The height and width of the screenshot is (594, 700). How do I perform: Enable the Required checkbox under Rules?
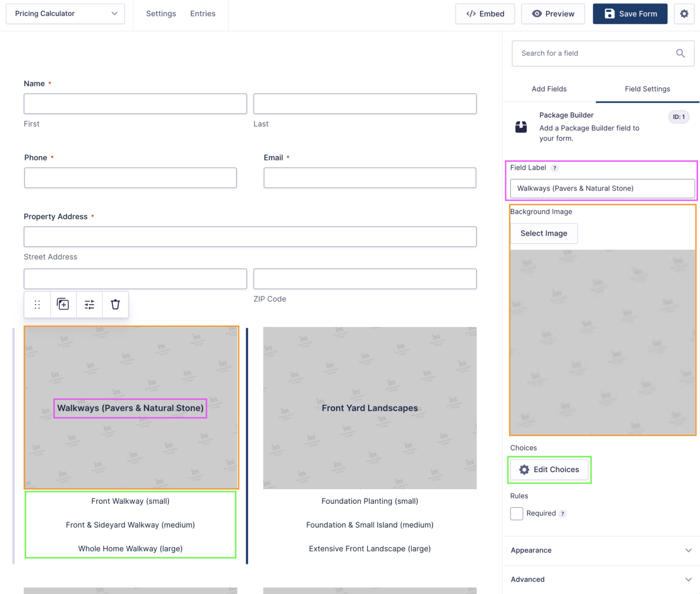coord(517,513)
